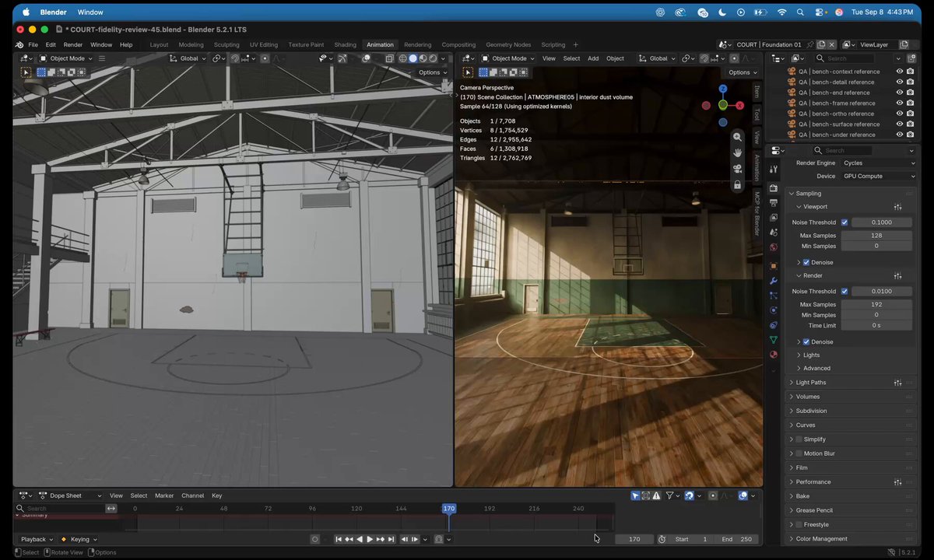Click the playhead marker at frame 170
Image resolution: width=934 pixels, height=560 pixels.
[449, 509]
